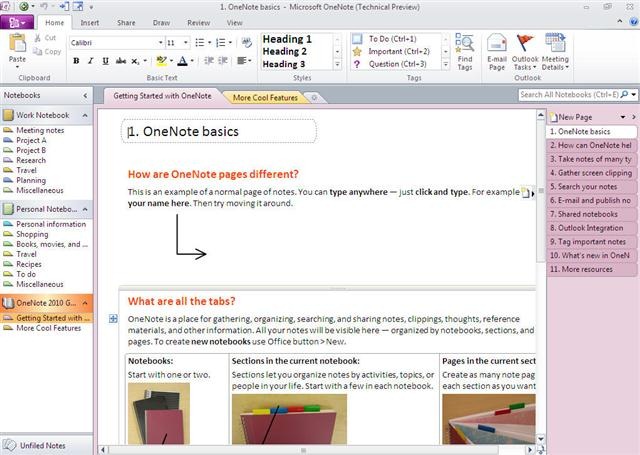
Task: Open the Meeting notes section
Action: coord(40,130)
